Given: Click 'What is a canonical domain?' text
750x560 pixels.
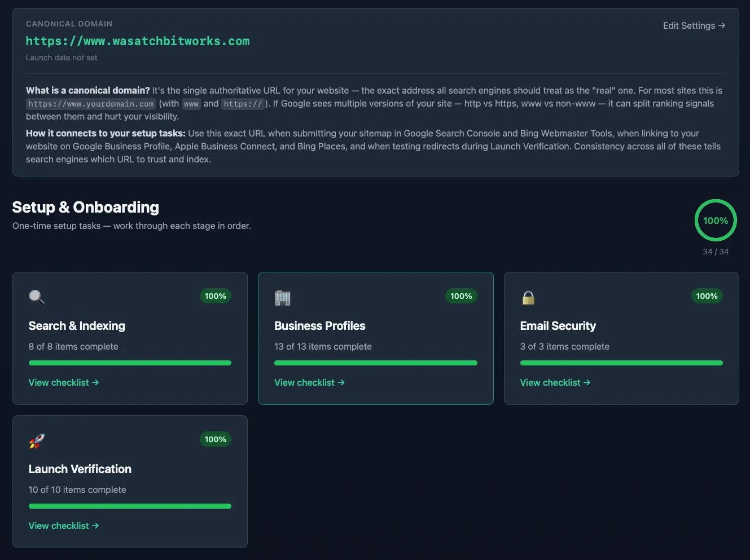Looking at the screenshot, I should coord(88,90).
